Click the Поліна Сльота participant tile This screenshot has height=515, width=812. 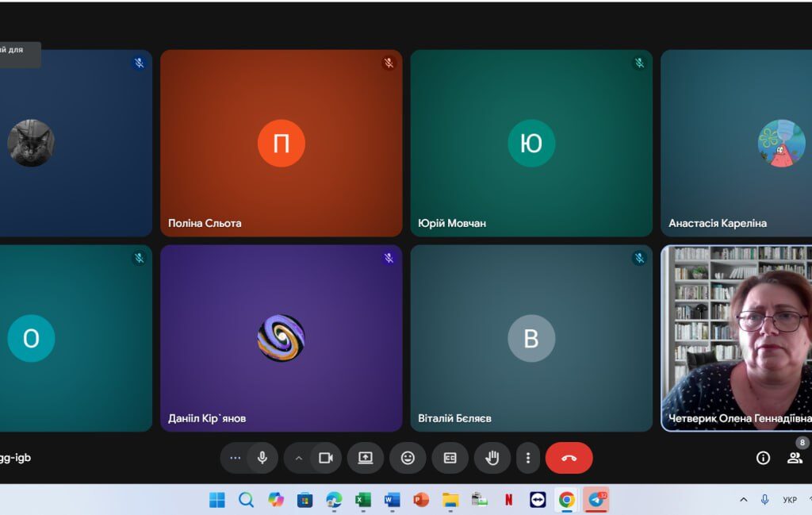[x=281, y=143]
